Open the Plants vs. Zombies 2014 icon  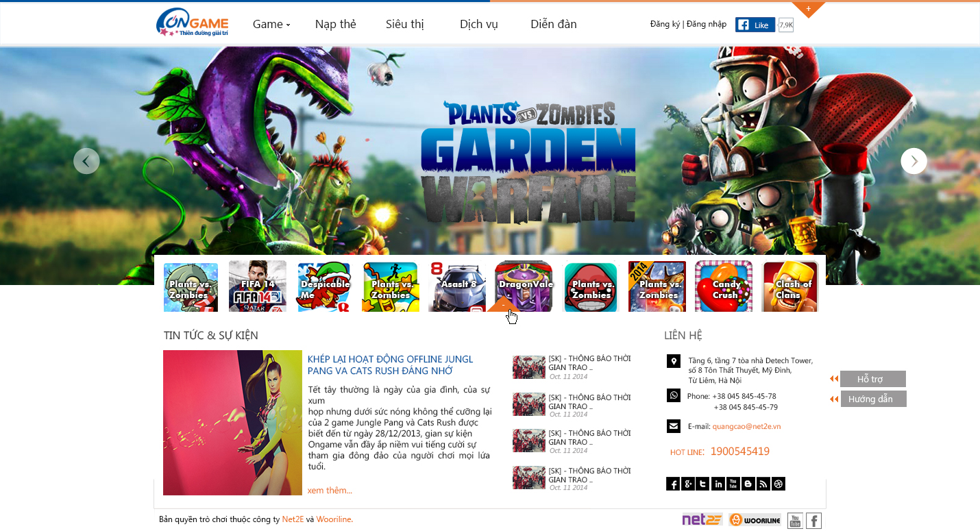point(657,286)
